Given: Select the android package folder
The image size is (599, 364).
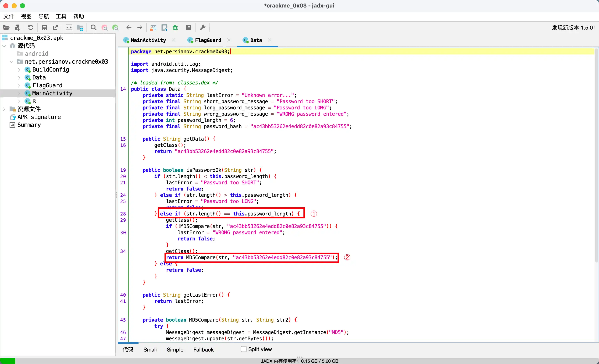Looking at the screenshot, I should coord(36,54).
